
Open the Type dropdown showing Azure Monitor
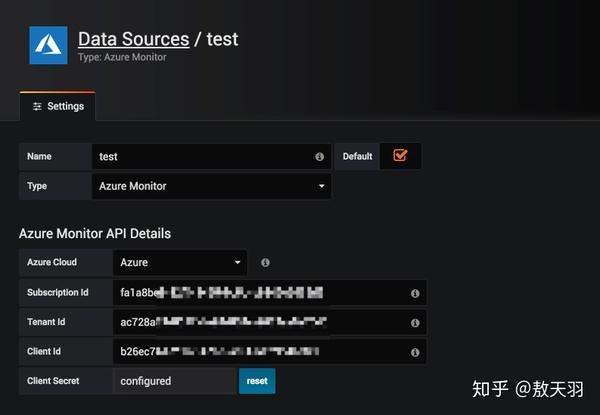[x=210, y=186]
